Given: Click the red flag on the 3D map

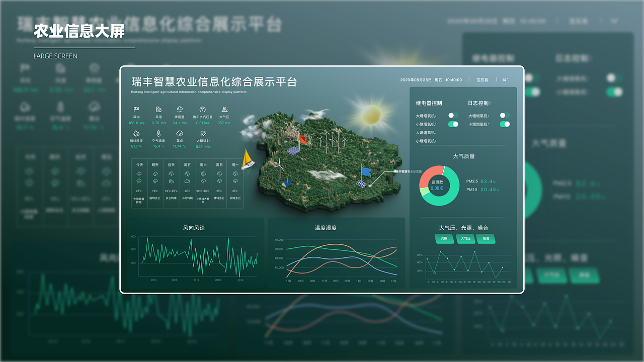Looking at the screenshot, I should 302,139.
